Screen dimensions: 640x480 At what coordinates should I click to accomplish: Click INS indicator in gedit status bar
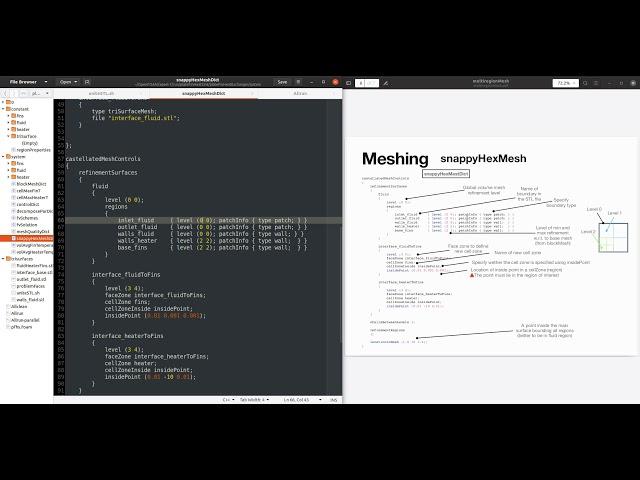point(333,400)
